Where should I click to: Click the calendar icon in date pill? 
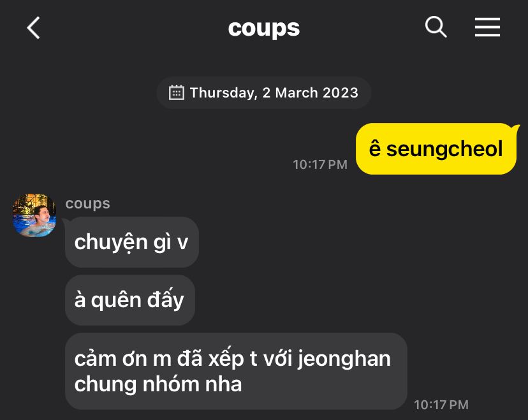tap(177, 92)
